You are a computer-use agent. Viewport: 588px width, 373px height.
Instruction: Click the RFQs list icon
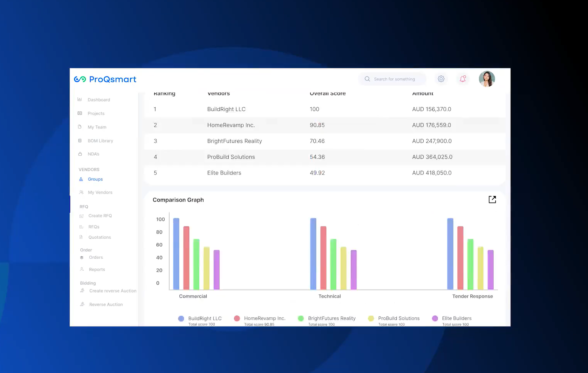pyautogui.click(x=81, y=227)
